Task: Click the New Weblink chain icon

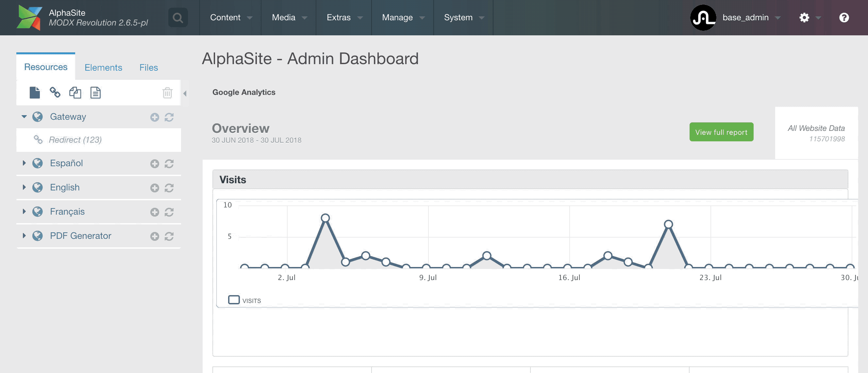Action: pyautogui.click(x=55, y=92)
